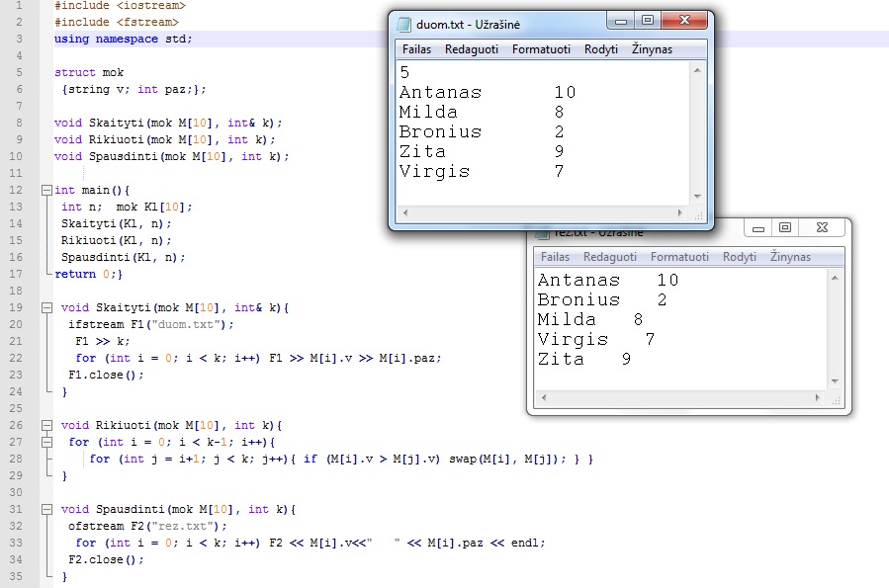Open Redaguoti menu in rez.txt window
The height and width of the screenshot is (588, 889).
pos(609,257)
